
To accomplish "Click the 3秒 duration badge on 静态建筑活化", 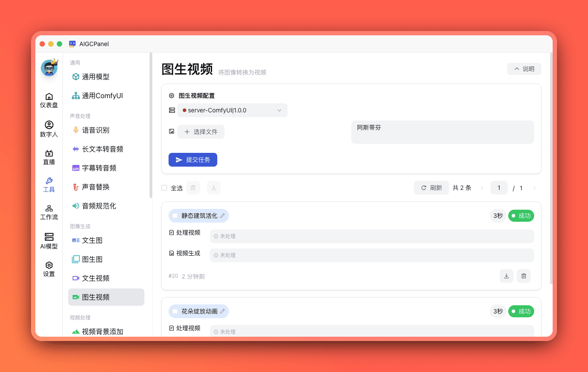I will click(498, 216).
